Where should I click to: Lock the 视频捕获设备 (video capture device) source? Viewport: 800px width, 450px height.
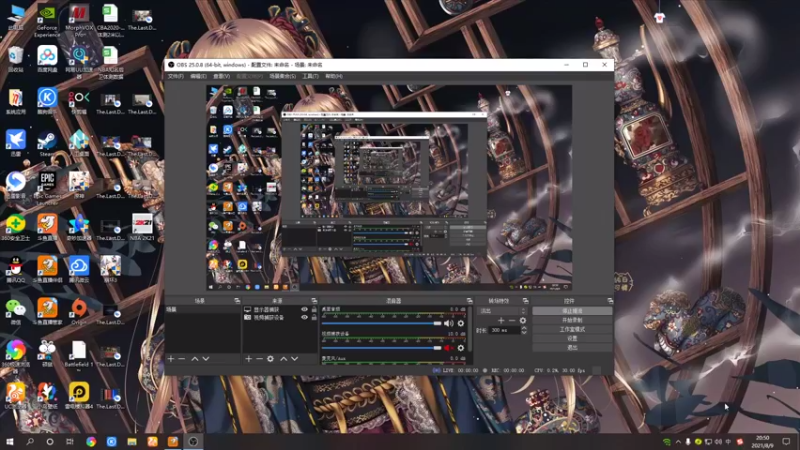[314, 317]
